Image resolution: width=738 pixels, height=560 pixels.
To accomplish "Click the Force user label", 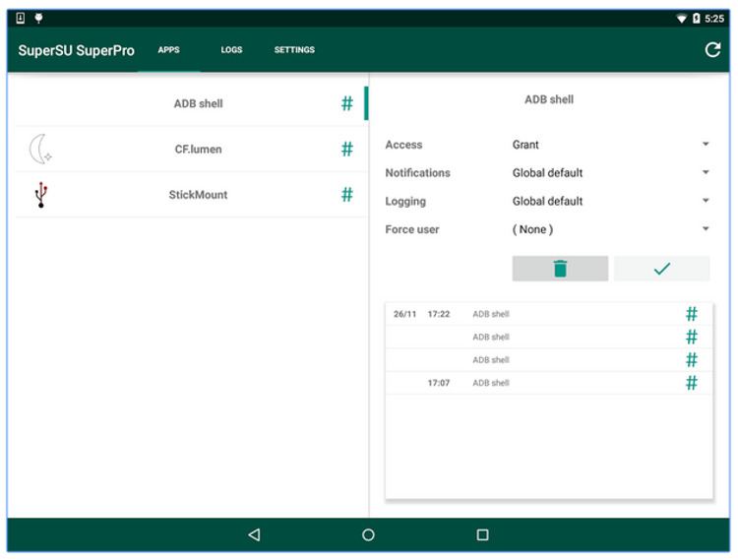I will point(412,229).
